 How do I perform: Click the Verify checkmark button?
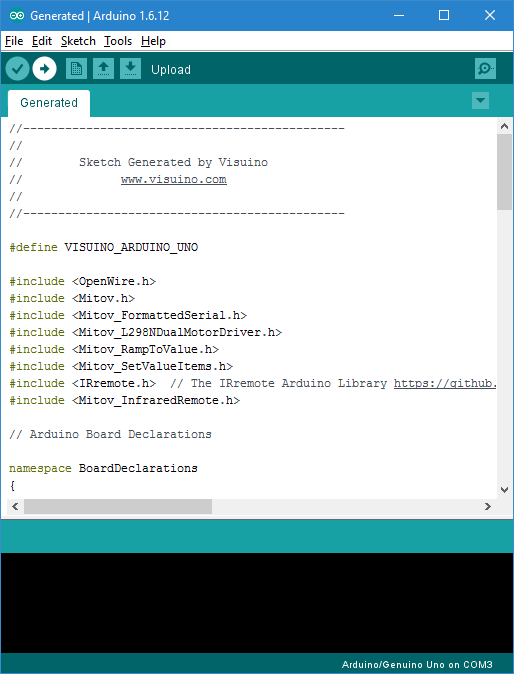[17, 69]
